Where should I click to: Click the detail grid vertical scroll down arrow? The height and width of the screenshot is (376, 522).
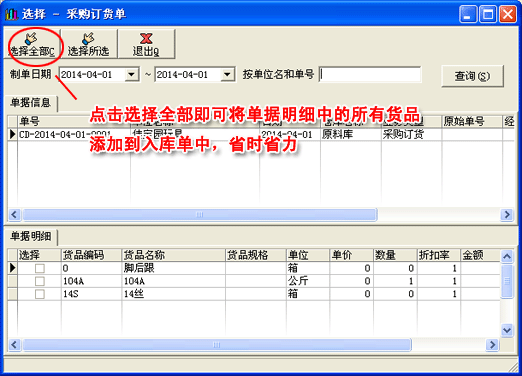[x=507, y=330]
